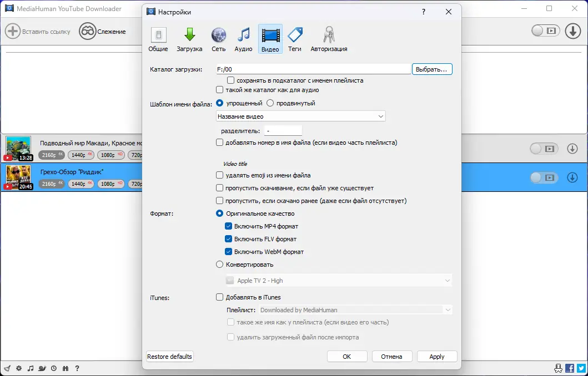Enable Добавлять в iTunes
588x376 pixels.
220,297
